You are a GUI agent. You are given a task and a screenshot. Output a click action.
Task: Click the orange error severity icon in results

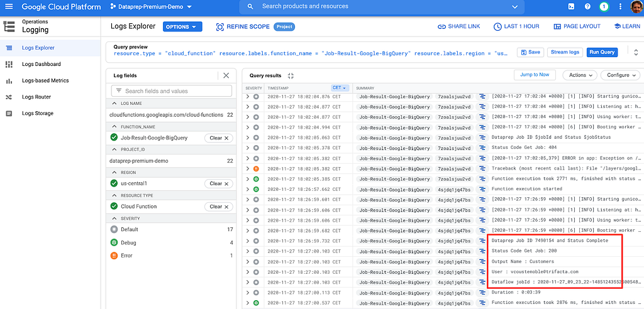point(256,169)
